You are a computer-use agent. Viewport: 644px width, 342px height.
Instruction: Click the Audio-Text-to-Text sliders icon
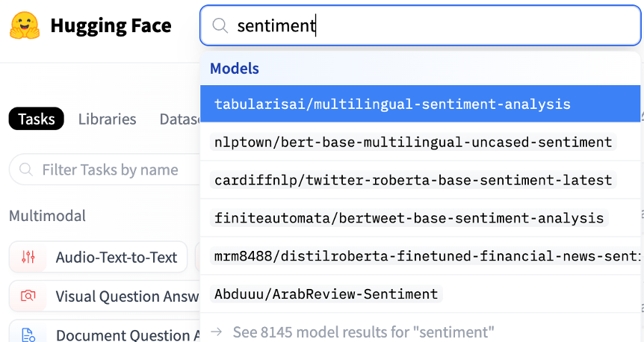click(28, 257)
